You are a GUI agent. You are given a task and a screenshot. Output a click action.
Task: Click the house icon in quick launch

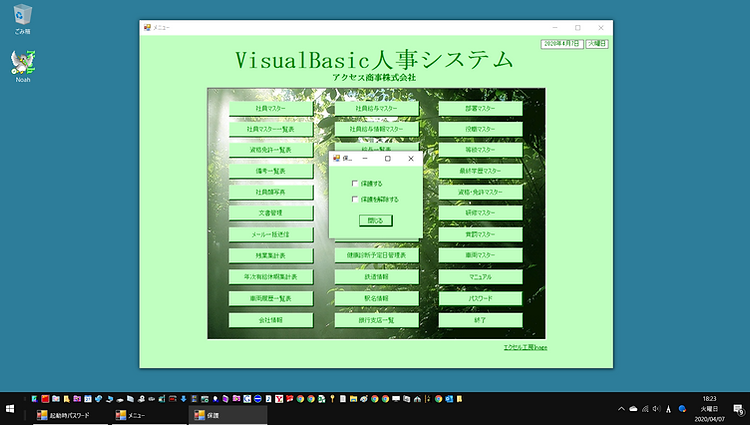click(418, 399)
